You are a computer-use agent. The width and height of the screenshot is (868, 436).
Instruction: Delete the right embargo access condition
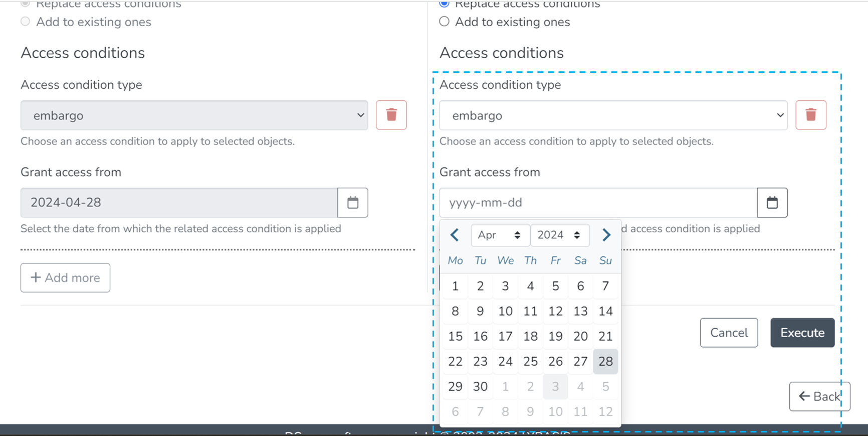[810, 115]
